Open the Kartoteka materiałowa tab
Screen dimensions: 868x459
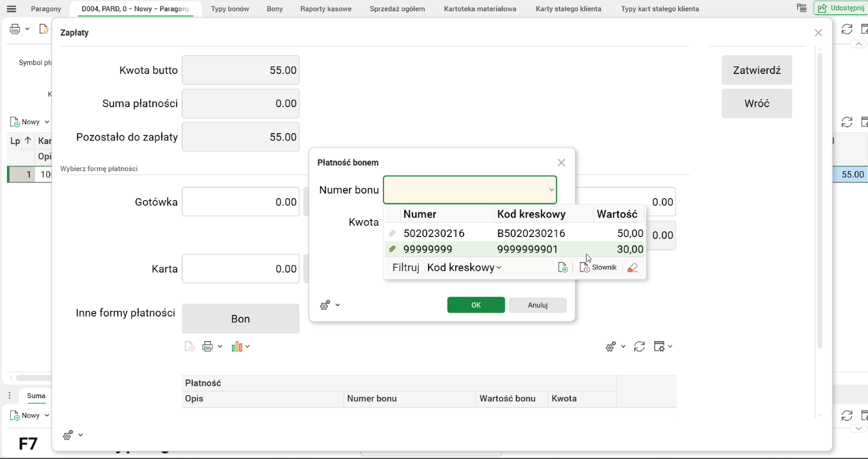(480, 9)
